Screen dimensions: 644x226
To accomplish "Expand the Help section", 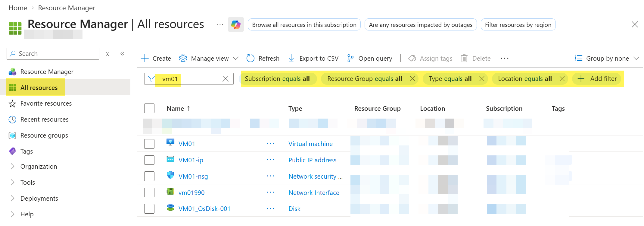I will tap(12, 214).
